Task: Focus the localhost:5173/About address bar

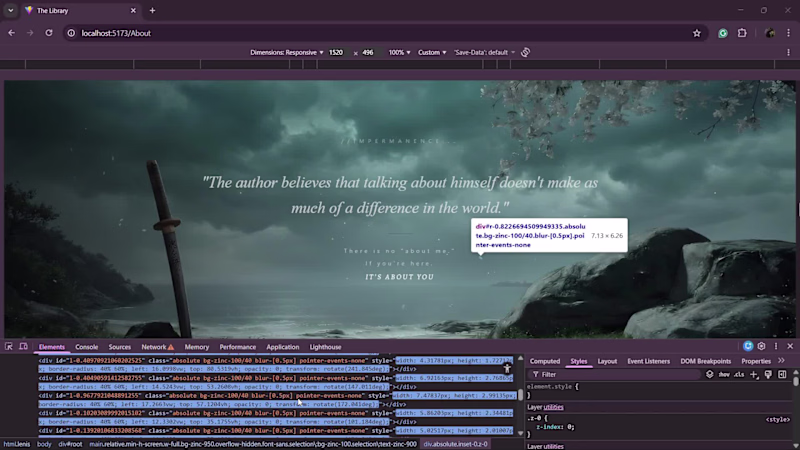Action: [383, 33]
